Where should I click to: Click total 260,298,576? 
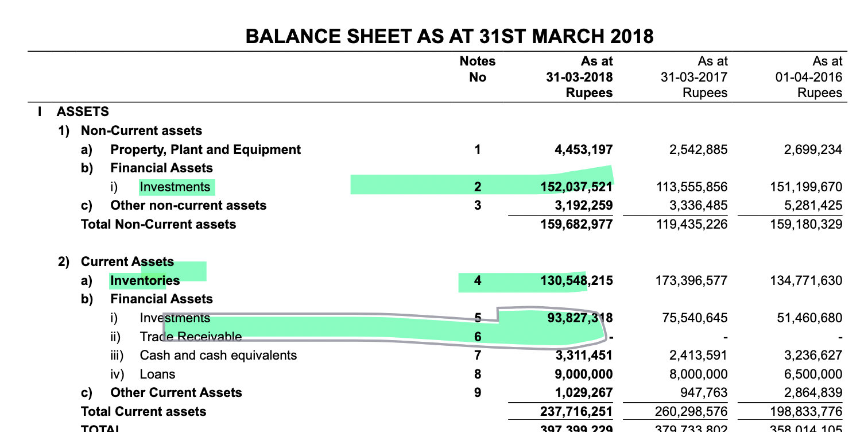pyautogui.click(x=692, y=412)
